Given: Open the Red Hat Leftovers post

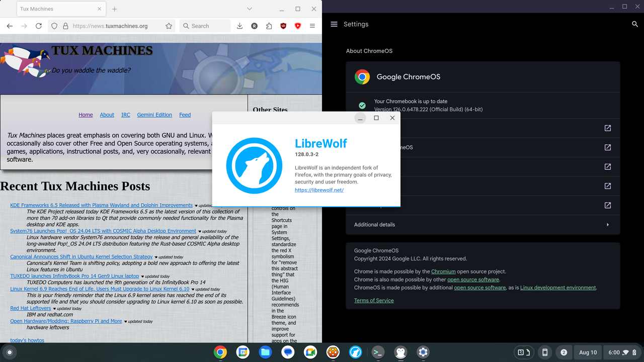Looking at the screenshot, I should pos(30,308).
